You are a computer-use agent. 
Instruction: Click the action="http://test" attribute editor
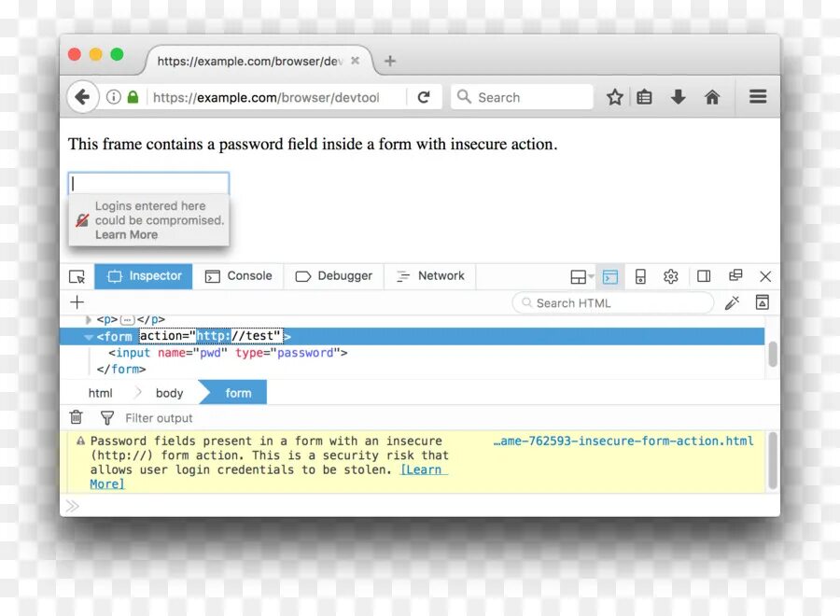[x=211, y=336]
